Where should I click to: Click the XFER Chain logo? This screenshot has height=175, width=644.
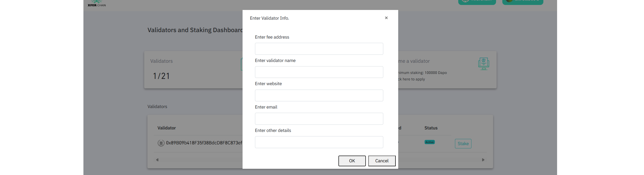pos(97,3)
